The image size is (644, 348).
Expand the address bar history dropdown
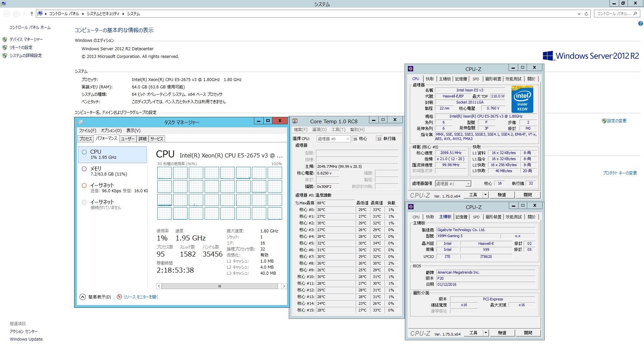coord(579,14)
